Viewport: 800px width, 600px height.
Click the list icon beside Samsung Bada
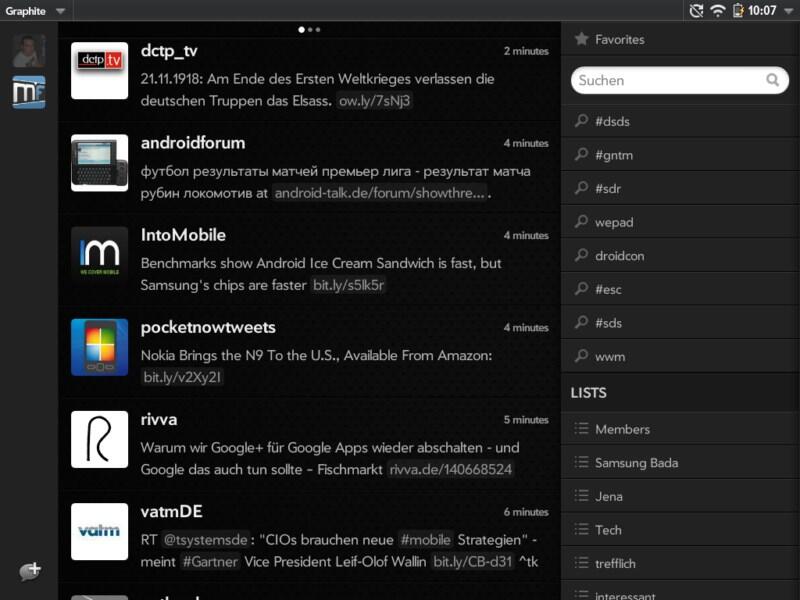581,462
